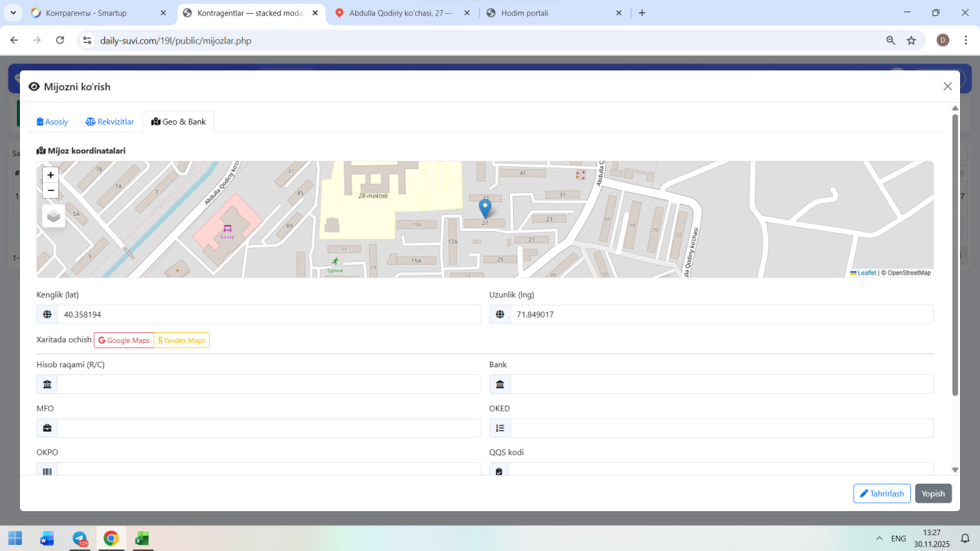
Task: Open Excel from the taskbar
Action: pos(142,538)
